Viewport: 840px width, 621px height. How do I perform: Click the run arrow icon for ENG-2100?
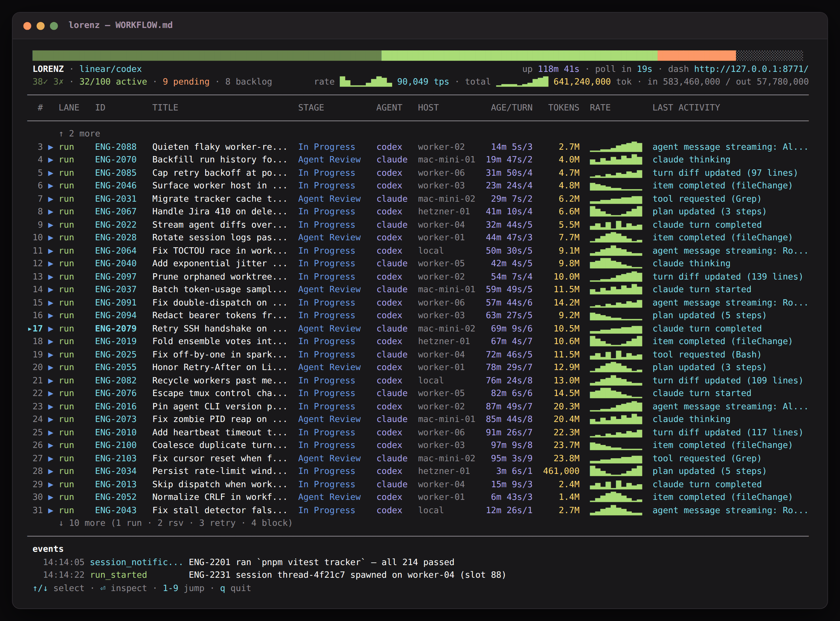click(51, 445)
